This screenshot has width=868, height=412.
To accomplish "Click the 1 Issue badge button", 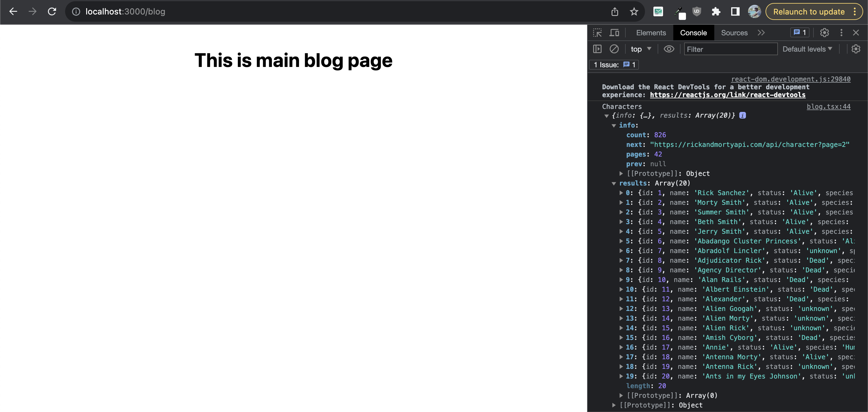I will tap(616, 65).
